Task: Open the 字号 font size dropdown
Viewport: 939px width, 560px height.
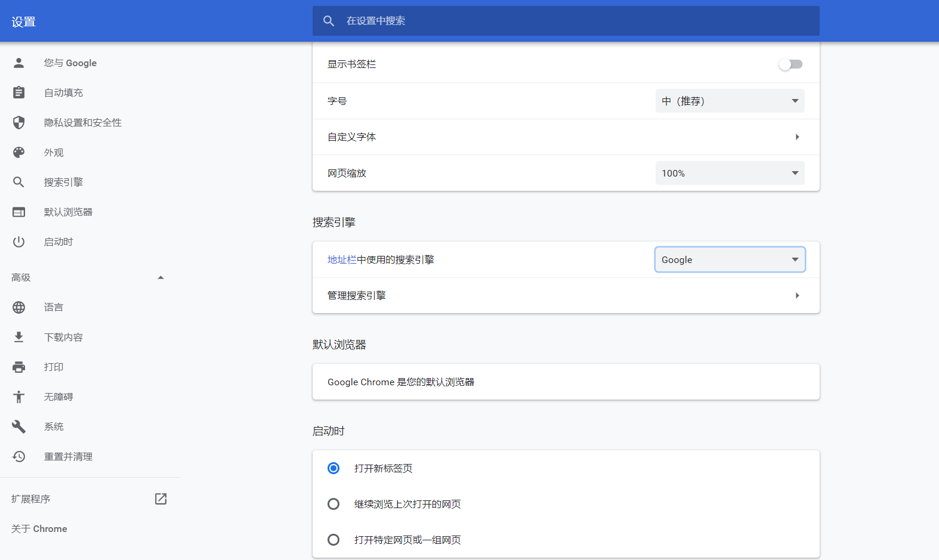Action: [x=730, y=101]
